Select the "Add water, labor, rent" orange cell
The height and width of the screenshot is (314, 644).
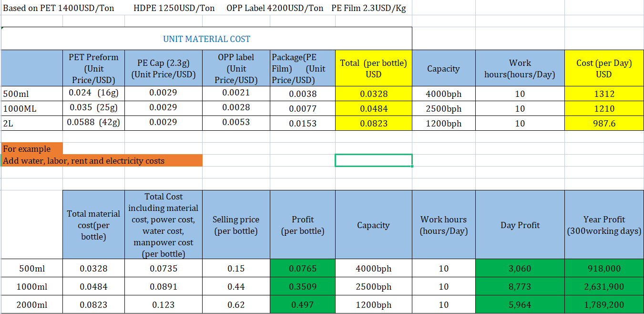tap(102, 161)
